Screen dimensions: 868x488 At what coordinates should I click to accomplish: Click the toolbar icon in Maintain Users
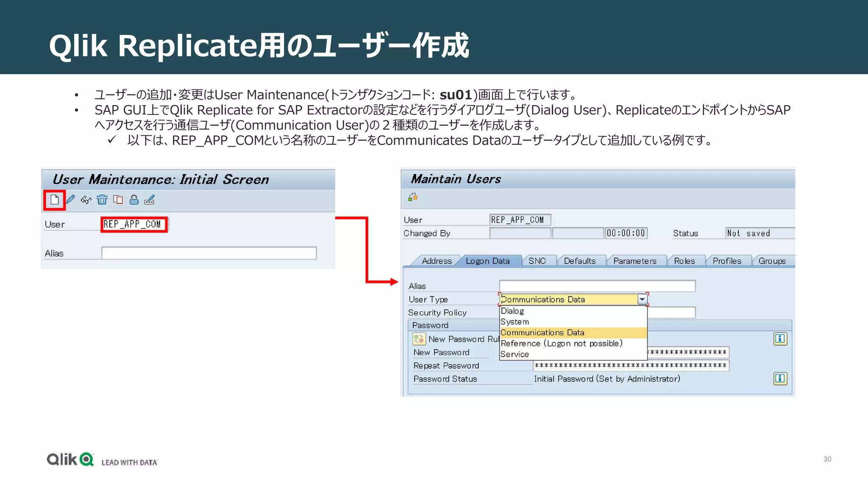(413, 197)
